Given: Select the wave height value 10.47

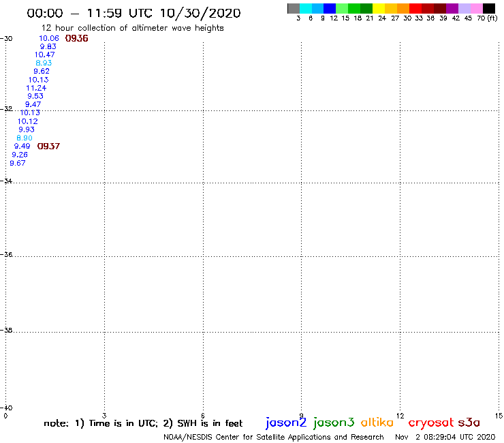Looking at the screenshot, I should [44, 55].
